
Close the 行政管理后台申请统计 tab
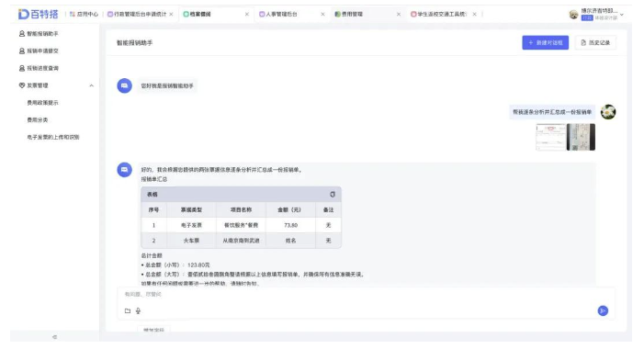171,14
